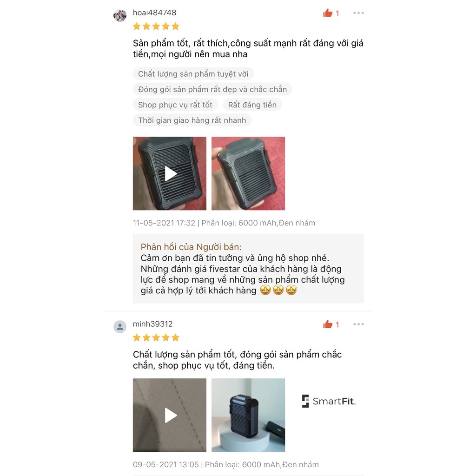Image resolution: width=476 pixels, height=476 pixels.
Task: Like the review by minh39312
Action: [331, 324]
